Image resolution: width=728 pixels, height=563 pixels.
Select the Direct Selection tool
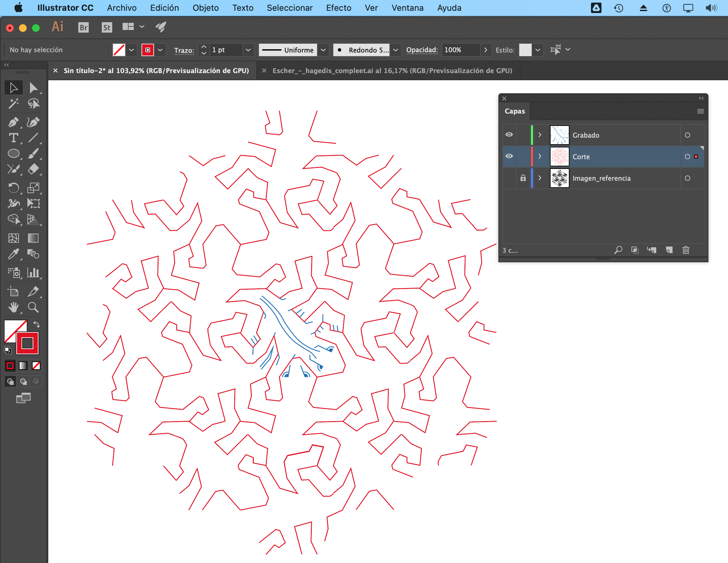click(33, 88)
